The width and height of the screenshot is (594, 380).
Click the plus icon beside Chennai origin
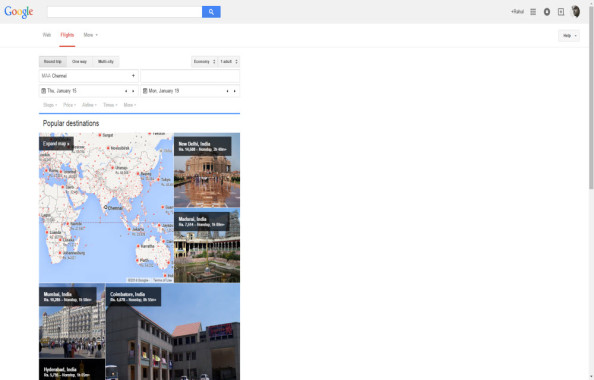(x=133, y=76)
